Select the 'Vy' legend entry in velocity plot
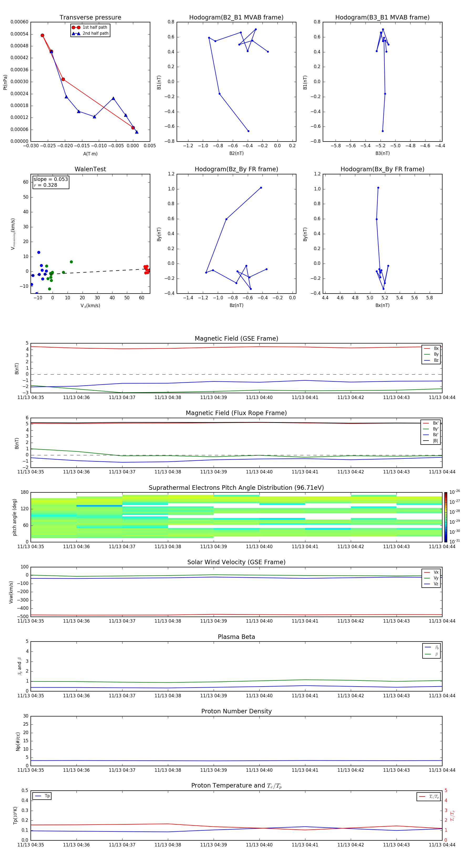Image resolution: width=473 pixels, height=868 pixels. [431, 578]
